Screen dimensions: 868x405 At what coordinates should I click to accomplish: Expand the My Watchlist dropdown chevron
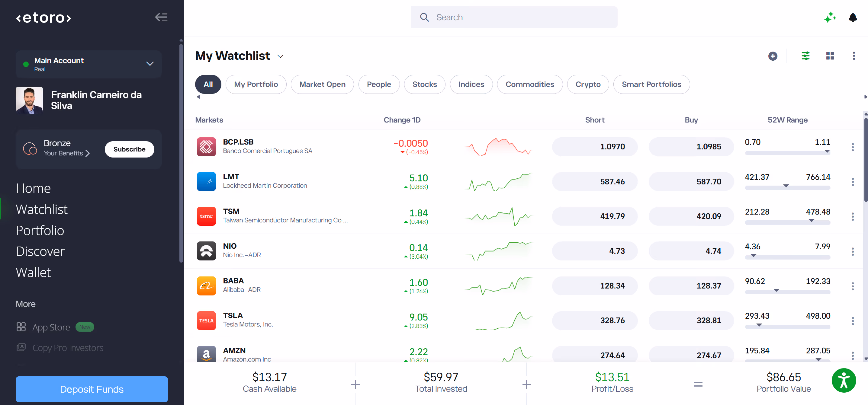pyautogui.click(x=280, y=56)
